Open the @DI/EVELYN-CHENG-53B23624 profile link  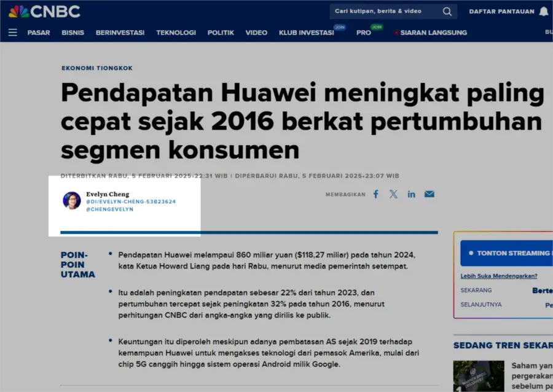tap(131, 202)
